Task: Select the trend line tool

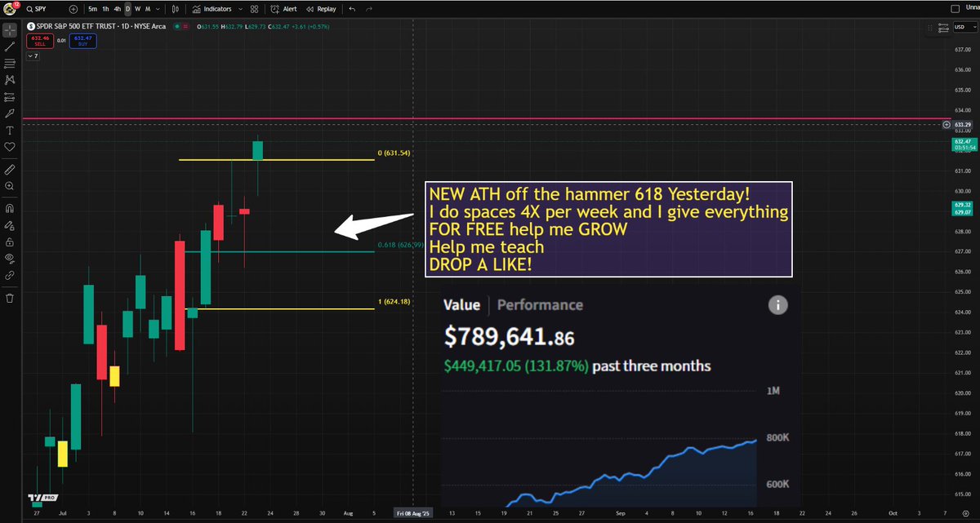Action: (10, 47)
